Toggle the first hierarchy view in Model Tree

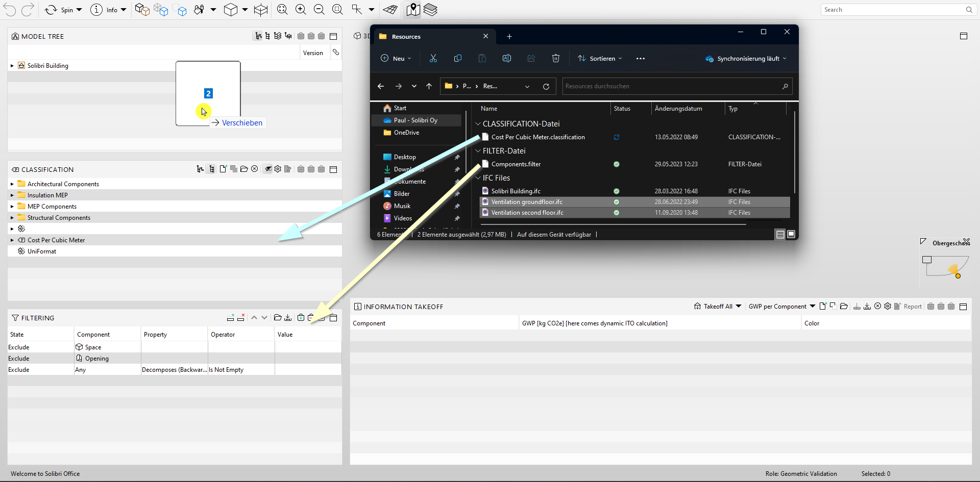pyautogui.click(x=259, y=36)
